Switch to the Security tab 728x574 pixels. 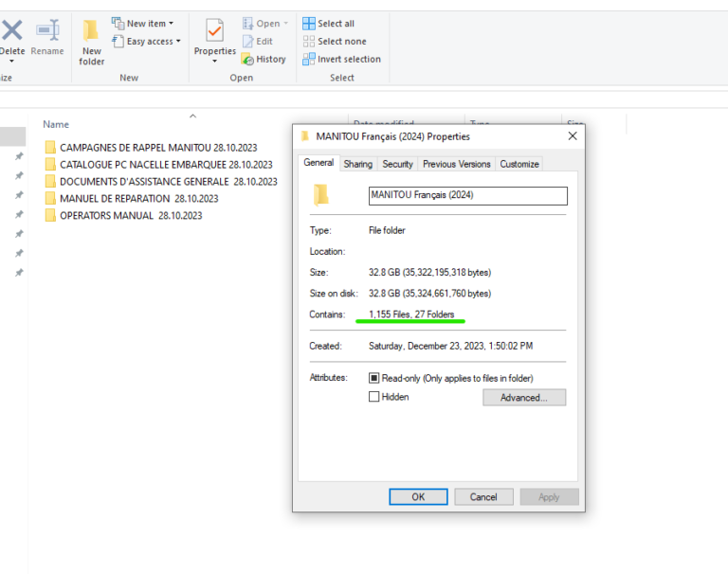(397, 164)
